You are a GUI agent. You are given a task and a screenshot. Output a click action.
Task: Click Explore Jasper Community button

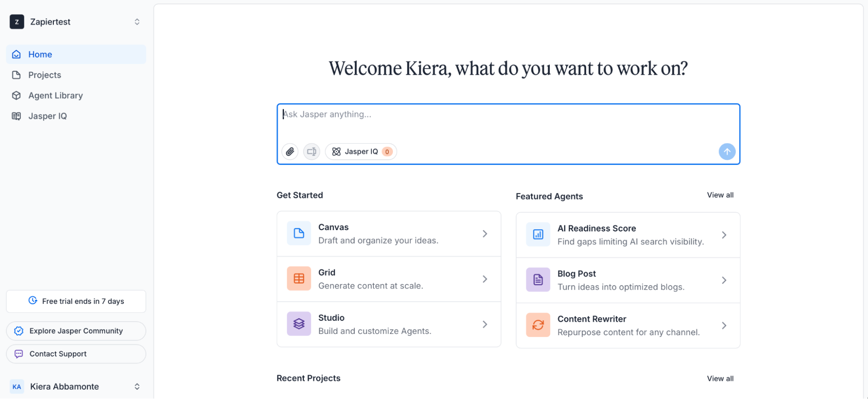pos(76,331)
